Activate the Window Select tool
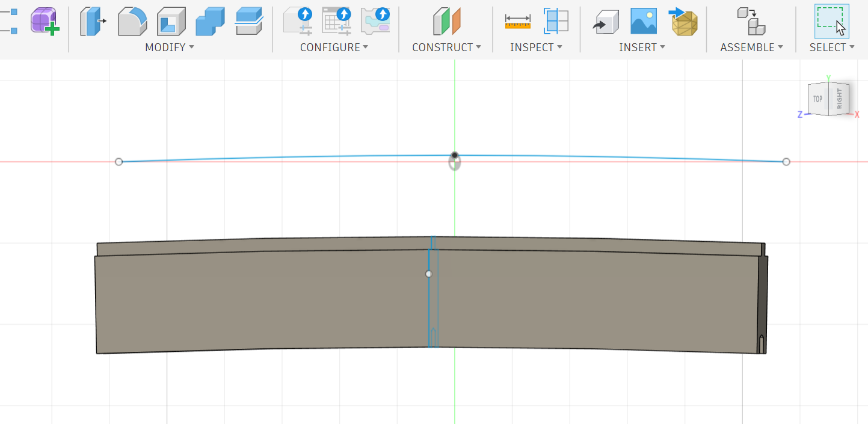 click(832, 21)
